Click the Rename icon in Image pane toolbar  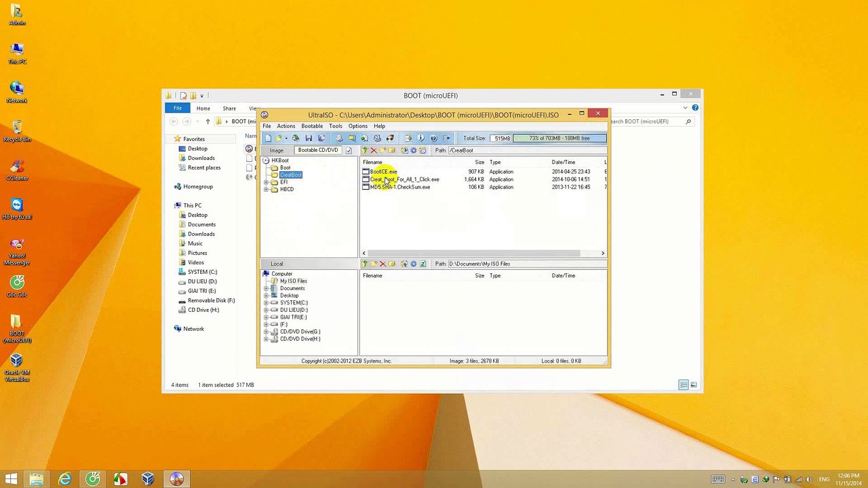pos(391,150)
